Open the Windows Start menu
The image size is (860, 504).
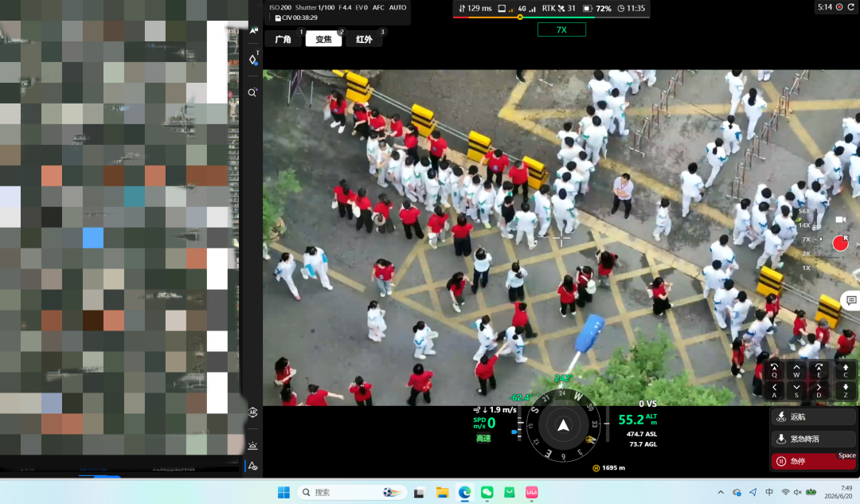(283, 493)
